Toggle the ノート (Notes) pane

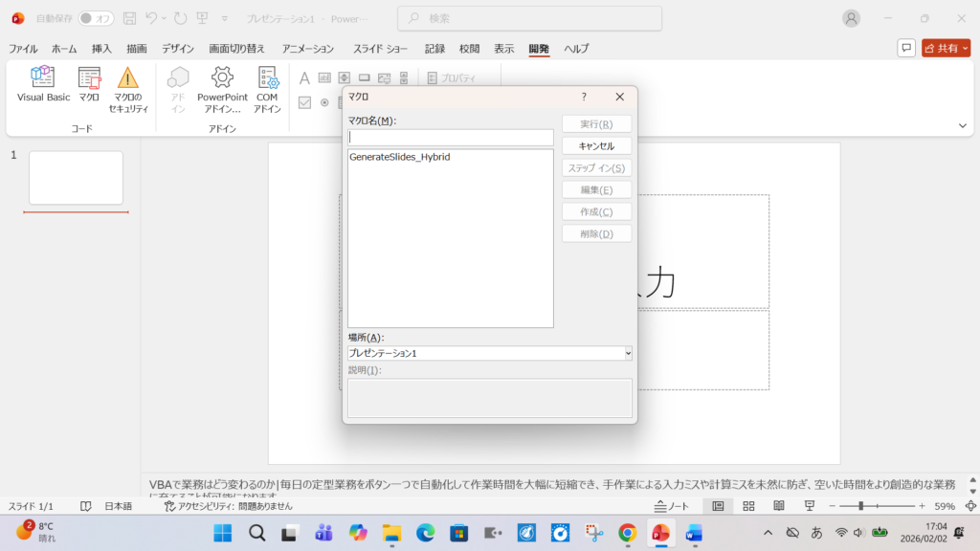pyautogui.click(x=672, y=507)
